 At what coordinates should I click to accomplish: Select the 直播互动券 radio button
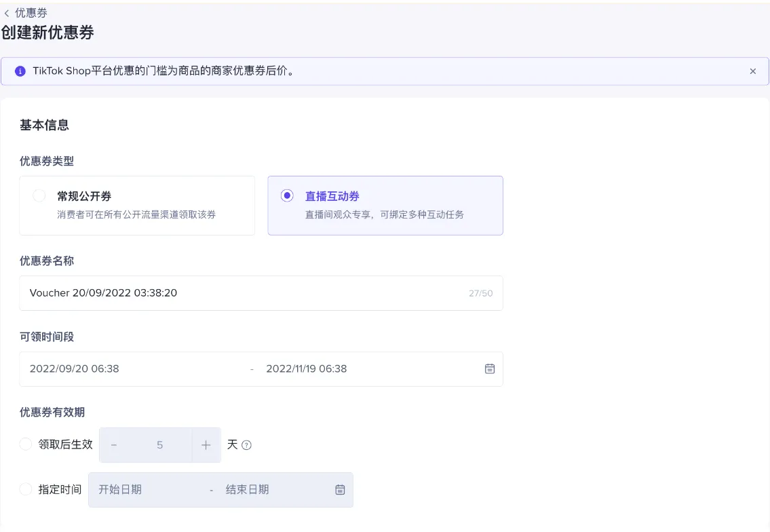[x=287, y=195]
